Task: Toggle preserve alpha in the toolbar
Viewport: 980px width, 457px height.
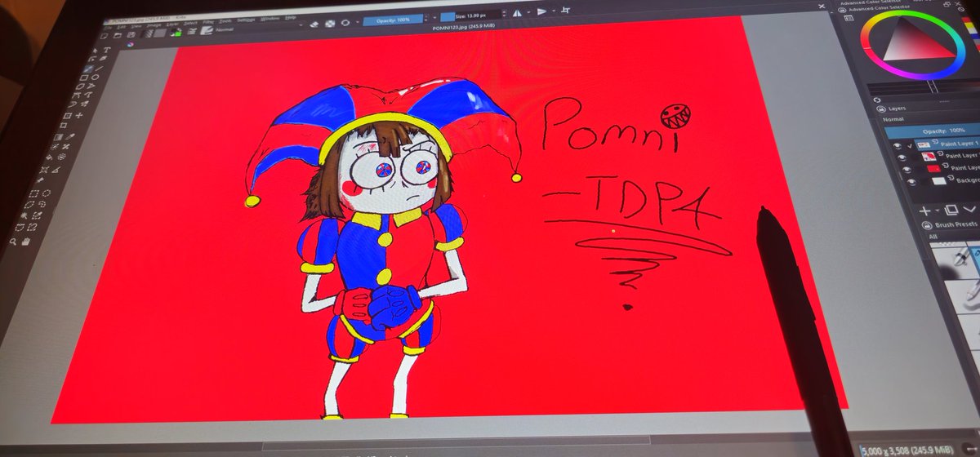Action: [x=330, y=23]
